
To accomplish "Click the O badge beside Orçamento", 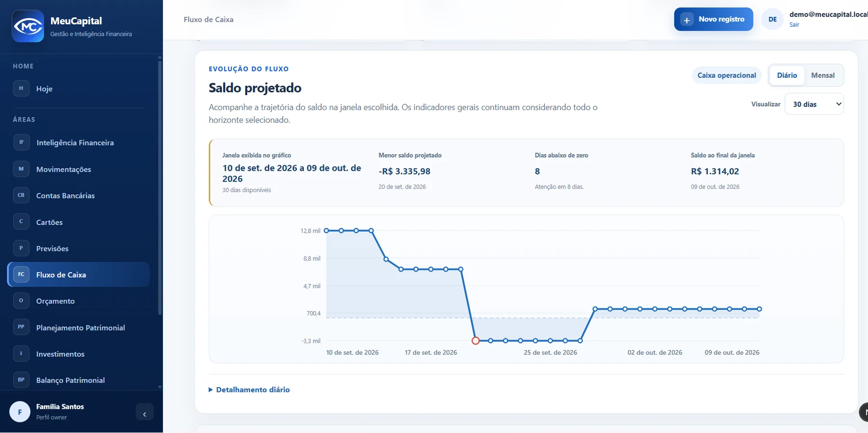I will pos(21,301).
